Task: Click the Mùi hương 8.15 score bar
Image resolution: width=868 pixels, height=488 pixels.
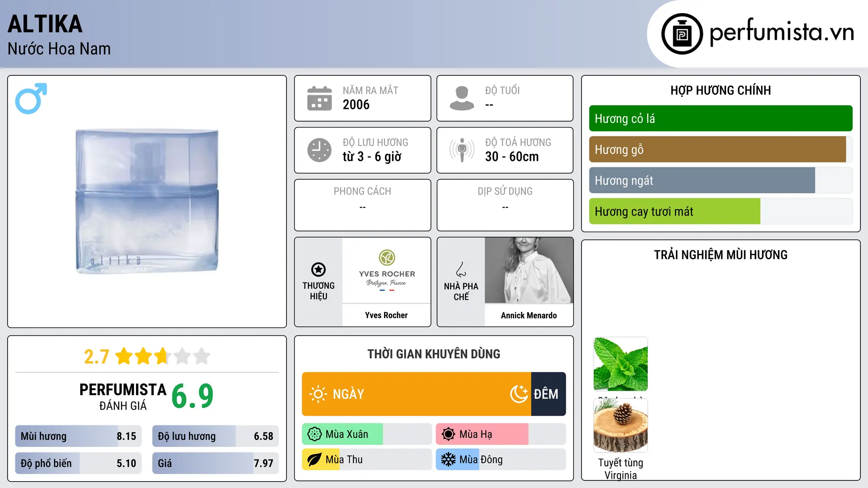Action: click(78, 436)
